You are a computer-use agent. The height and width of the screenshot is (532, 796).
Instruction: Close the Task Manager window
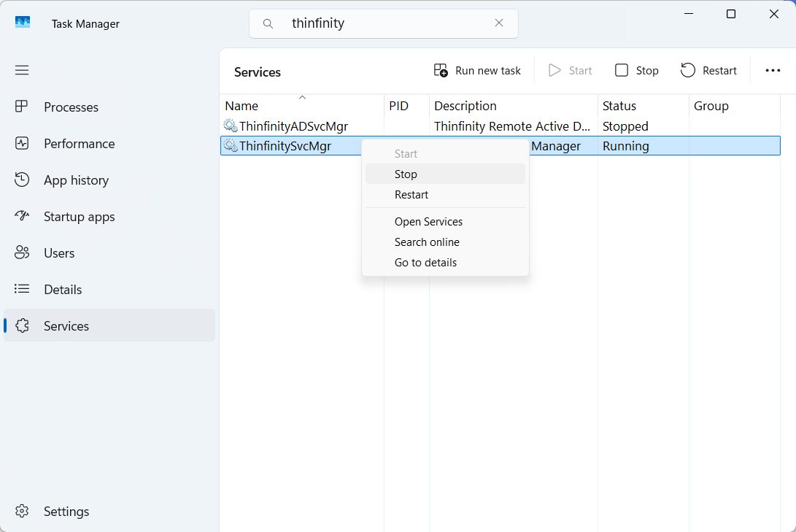point(773,14)
